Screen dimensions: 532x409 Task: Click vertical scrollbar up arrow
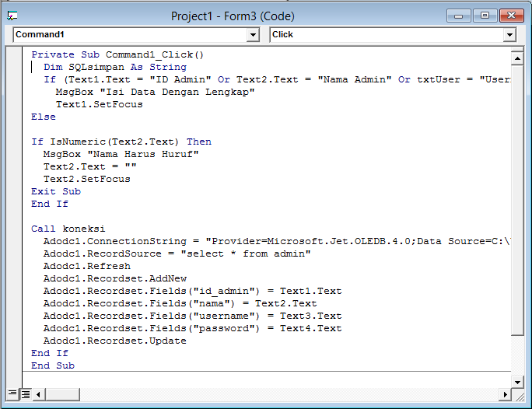[517, 58]
